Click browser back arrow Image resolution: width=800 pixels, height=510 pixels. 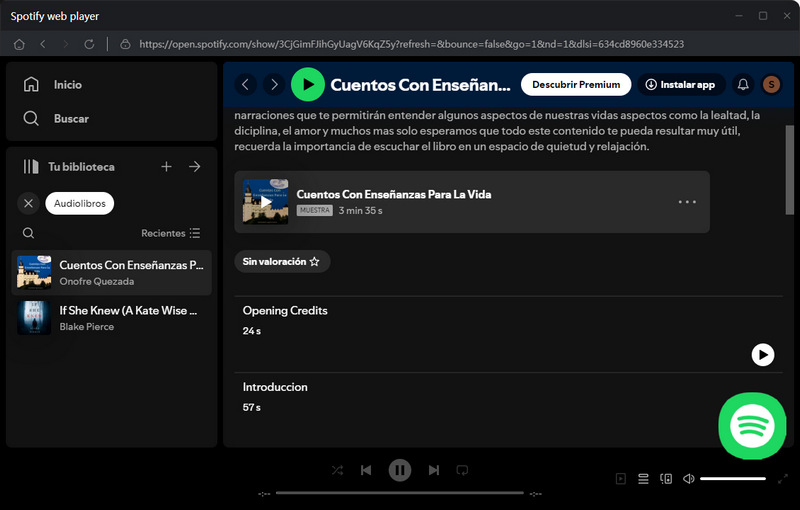[43, 44]
